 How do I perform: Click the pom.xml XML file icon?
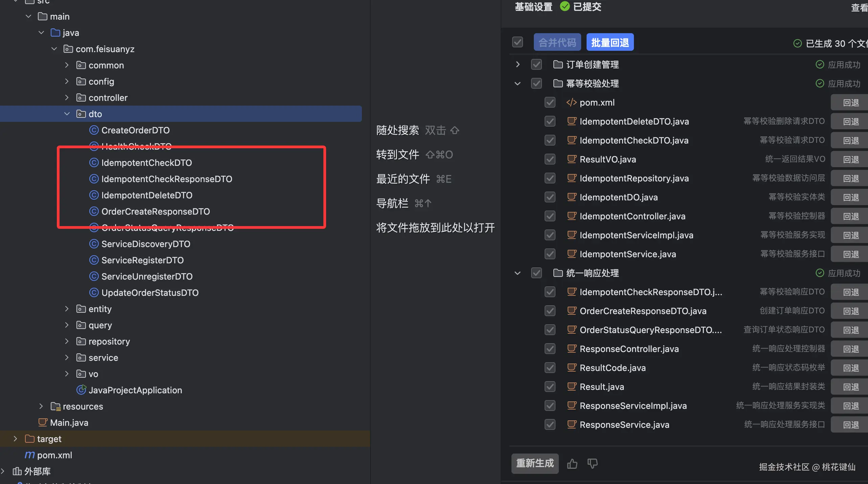click(x=571, y=102)
